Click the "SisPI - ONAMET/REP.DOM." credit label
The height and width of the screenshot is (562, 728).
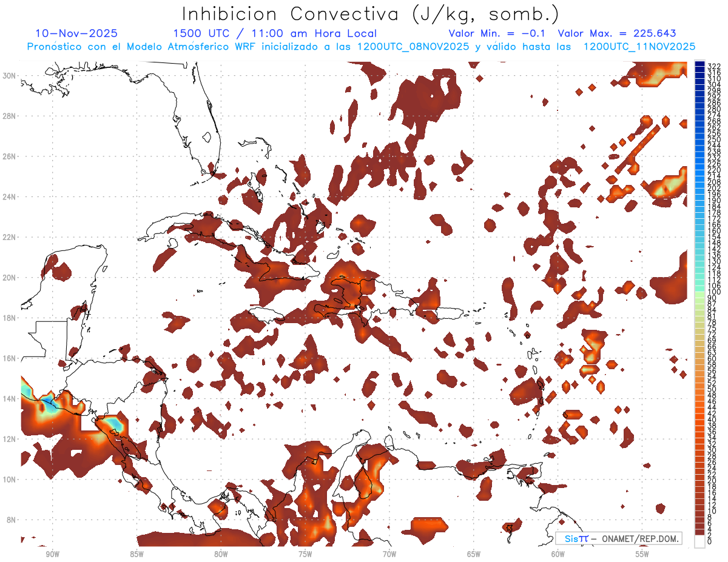(x=619, y=538)
